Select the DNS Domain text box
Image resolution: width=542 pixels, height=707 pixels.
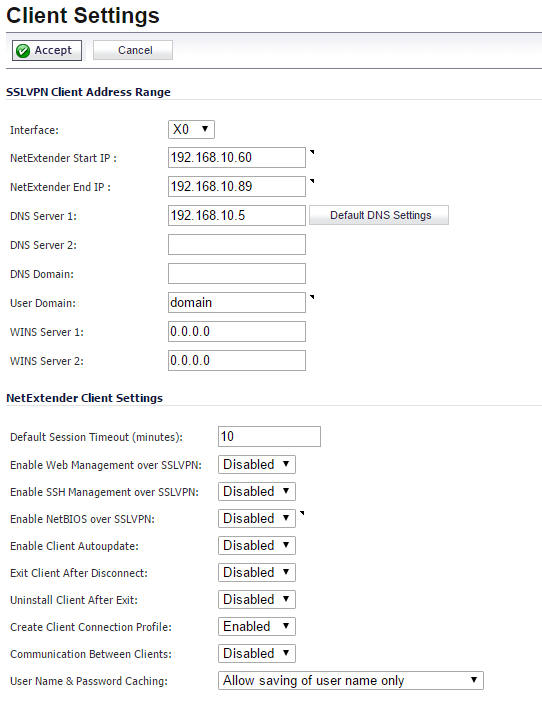click(237, 274)
